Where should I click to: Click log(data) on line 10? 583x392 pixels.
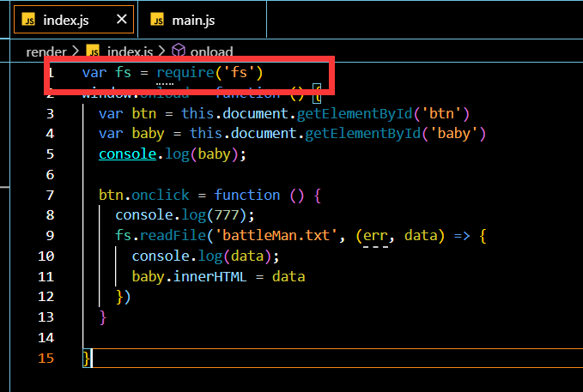pos(234,256)
